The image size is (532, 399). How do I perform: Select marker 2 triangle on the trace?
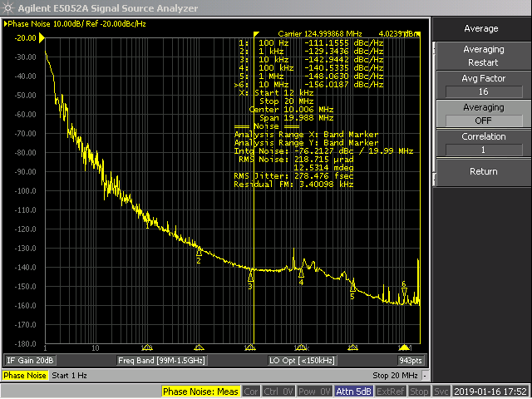[199, 252]
